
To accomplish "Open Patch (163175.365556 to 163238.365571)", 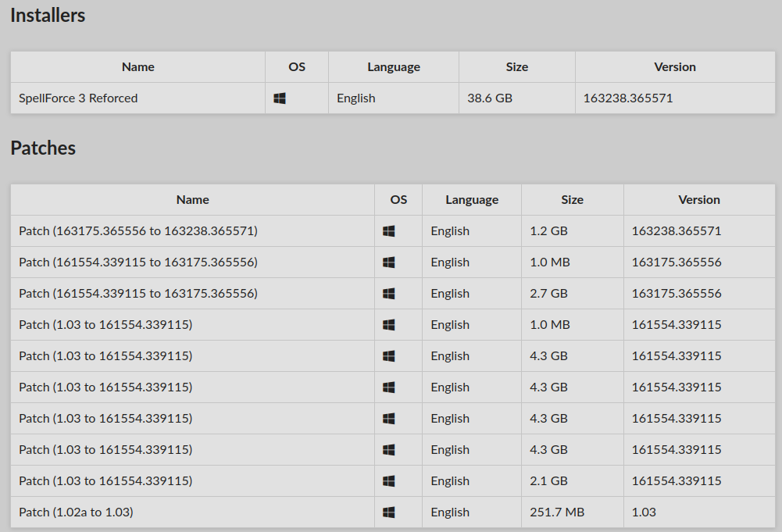I will pyautogui.click(x=138, y=231).
